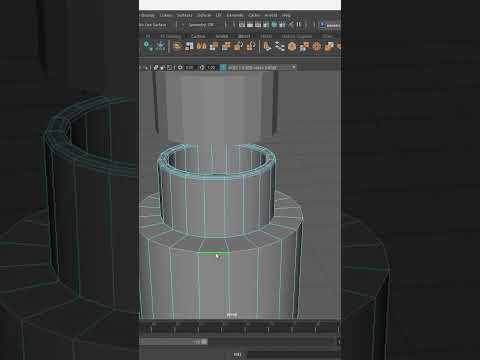Viewport: 480px width, 360px height.
Task: Switch to the XGen shelf tab
Action: 327,36
